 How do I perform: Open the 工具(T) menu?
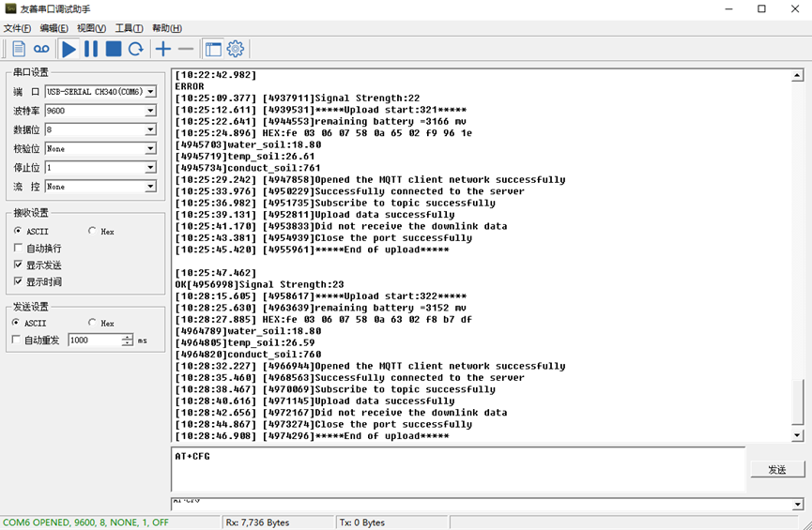tap(129, 28)
